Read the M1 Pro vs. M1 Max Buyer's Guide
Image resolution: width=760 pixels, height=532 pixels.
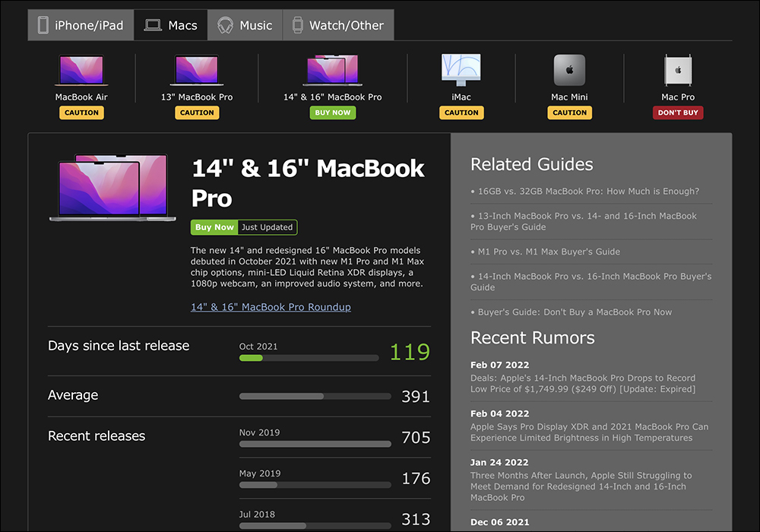(x=547, y=252)
